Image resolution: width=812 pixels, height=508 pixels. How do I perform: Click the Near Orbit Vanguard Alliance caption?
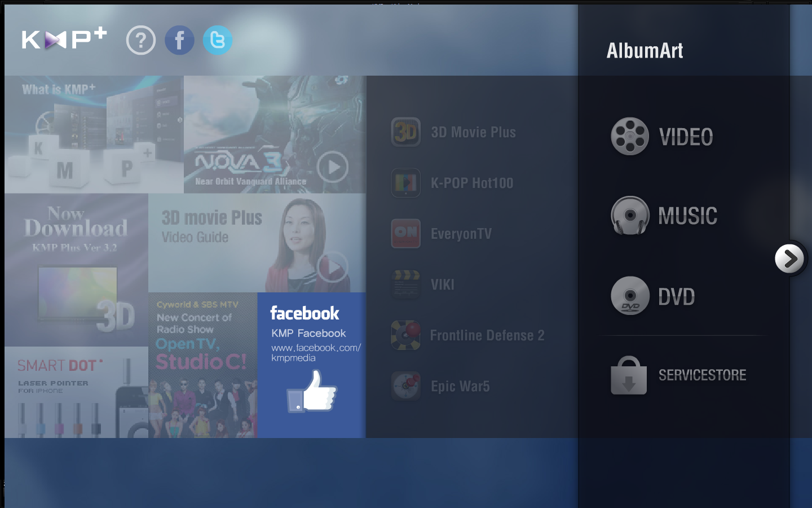250,181
